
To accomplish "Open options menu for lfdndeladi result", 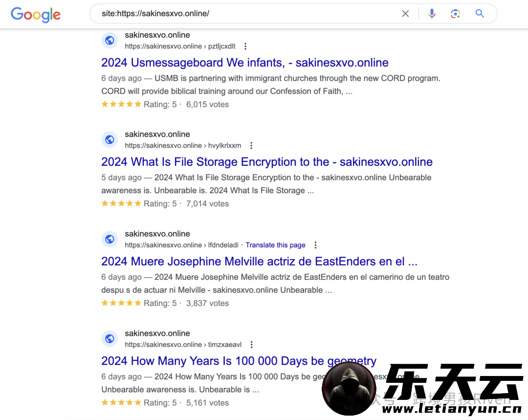I will (x=315, y=245).
